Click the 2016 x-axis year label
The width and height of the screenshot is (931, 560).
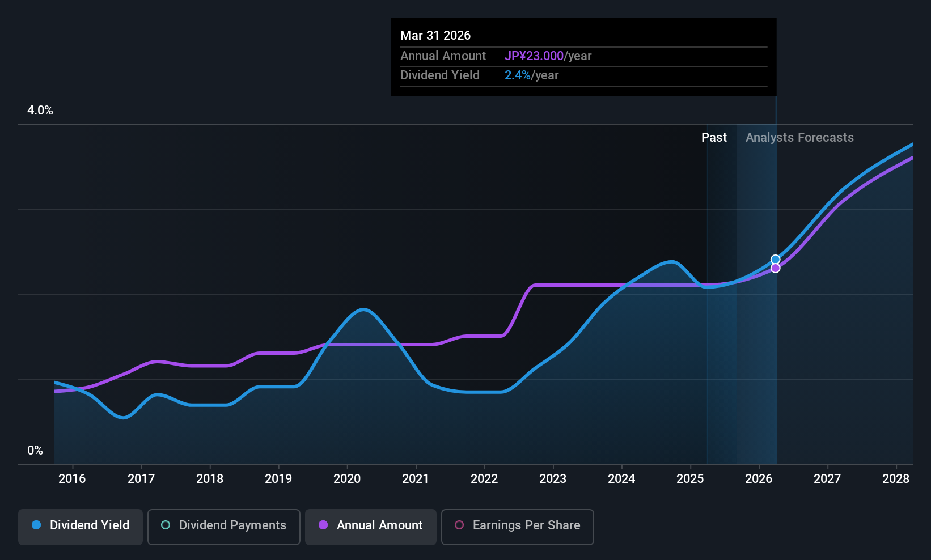[x=72, y=479]
